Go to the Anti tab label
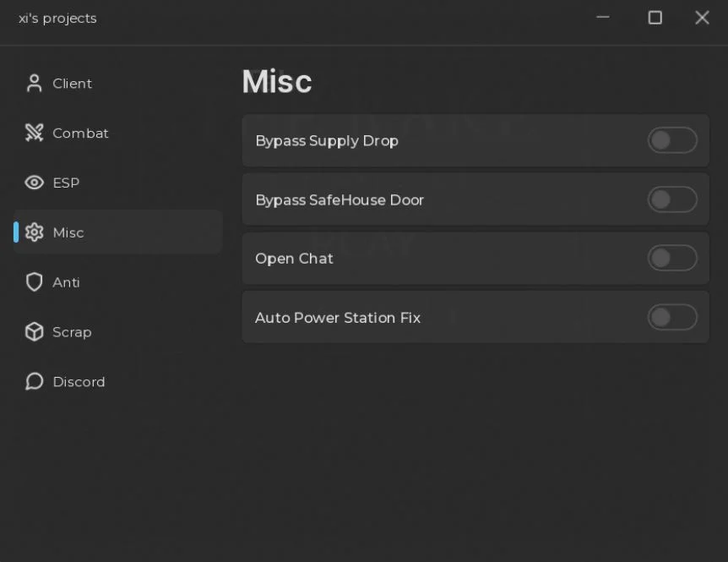Screen dimensions: 728x562 66,282
